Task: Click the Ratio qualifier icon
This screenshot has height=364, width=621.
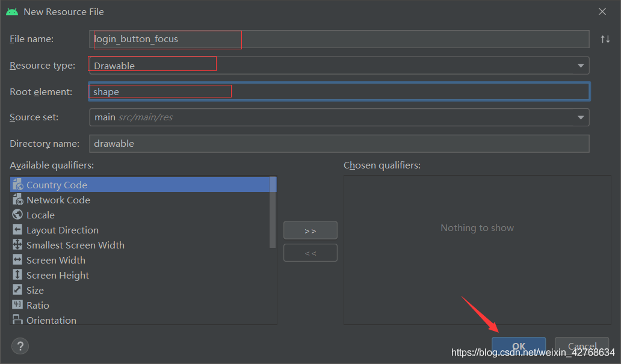Action: (x=17, y=306)
